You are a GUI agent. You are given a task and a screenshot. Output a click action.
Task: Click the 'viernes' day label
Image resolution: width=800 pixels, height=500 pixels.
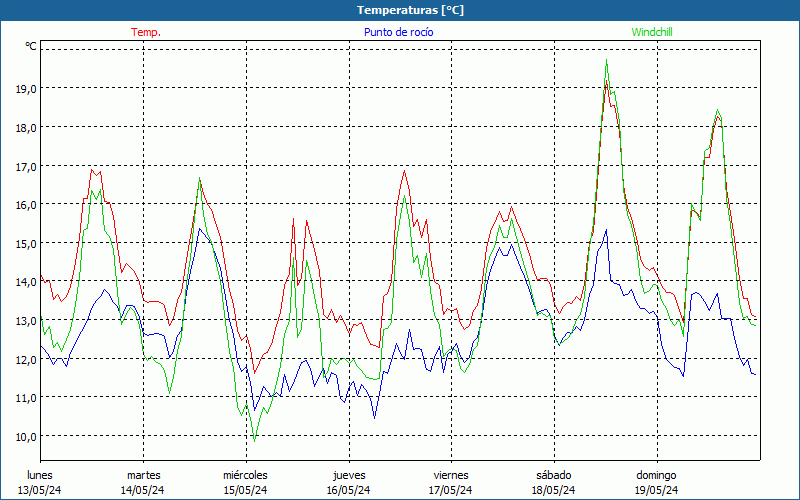tap(451, 475)
